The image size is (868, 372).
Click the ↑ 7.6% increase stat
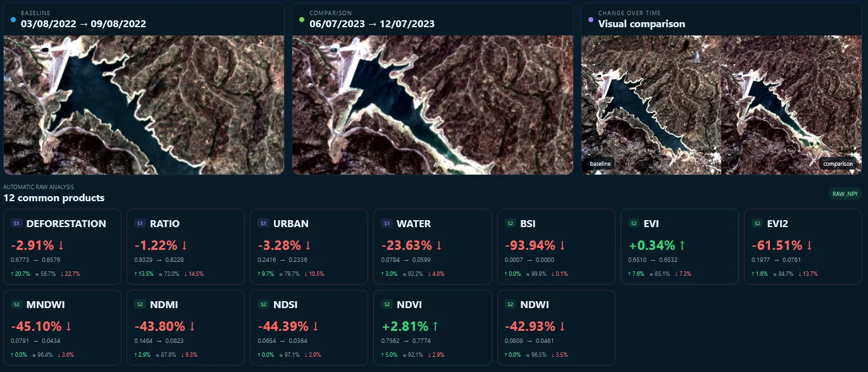coord(636,274)
